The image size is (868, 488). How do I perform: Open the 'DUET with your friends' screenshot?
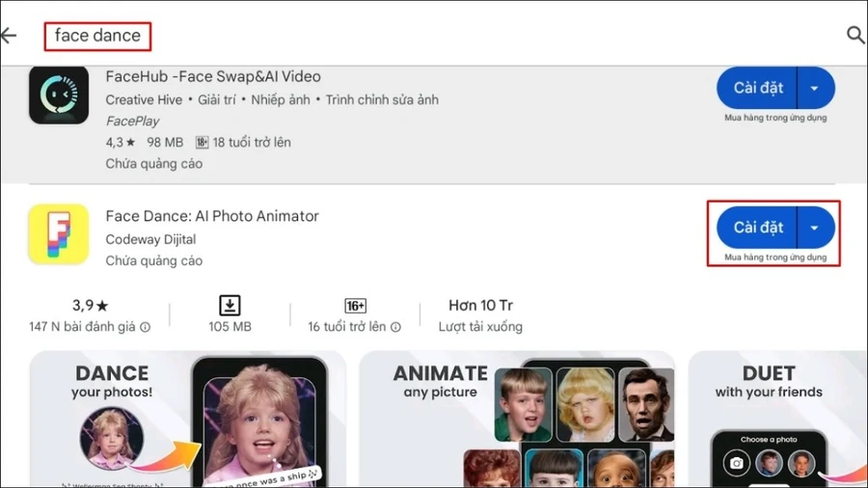777,419
